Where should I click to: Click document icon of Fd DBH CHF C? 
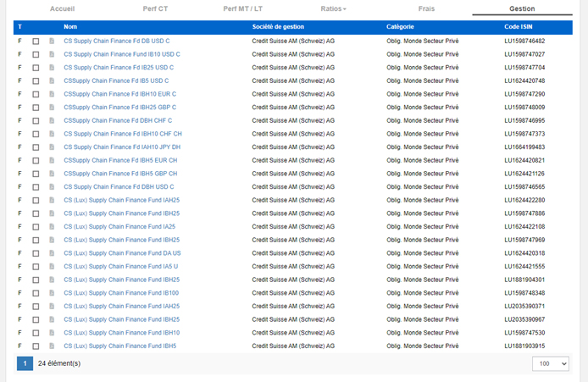coord(52,120)
